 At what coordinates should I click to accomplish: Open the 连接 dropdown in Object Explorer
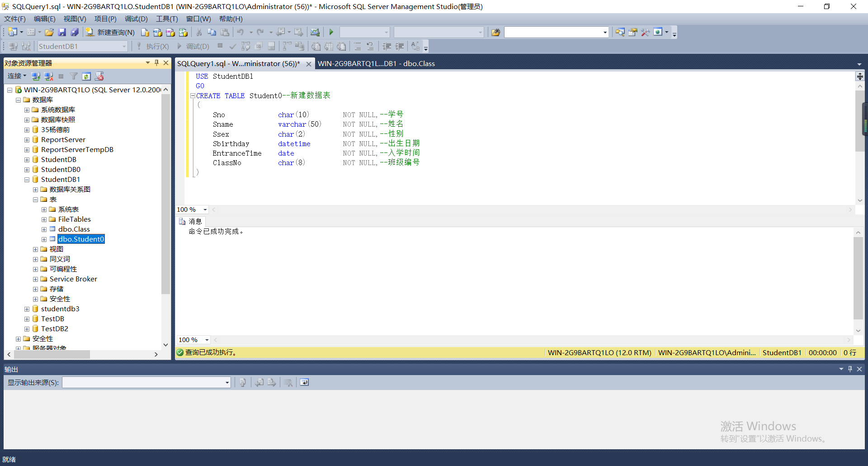click(x=17, y=76)
